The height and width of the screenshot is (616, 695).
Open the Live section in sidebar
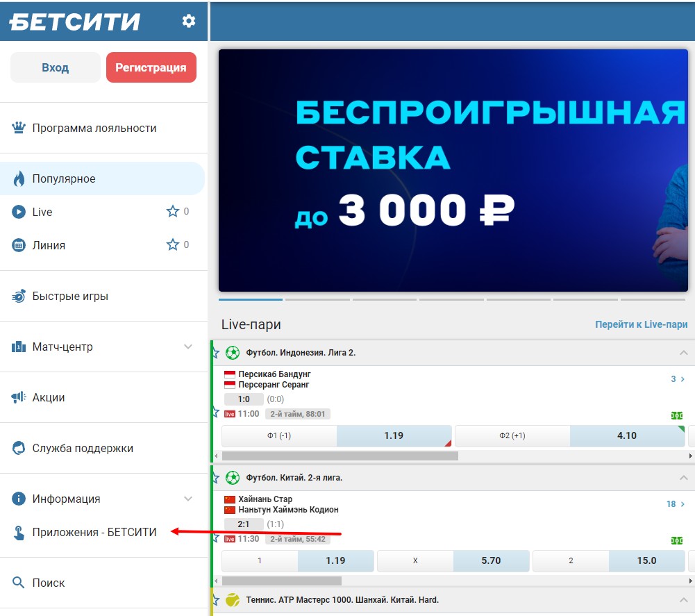[103, 212]
